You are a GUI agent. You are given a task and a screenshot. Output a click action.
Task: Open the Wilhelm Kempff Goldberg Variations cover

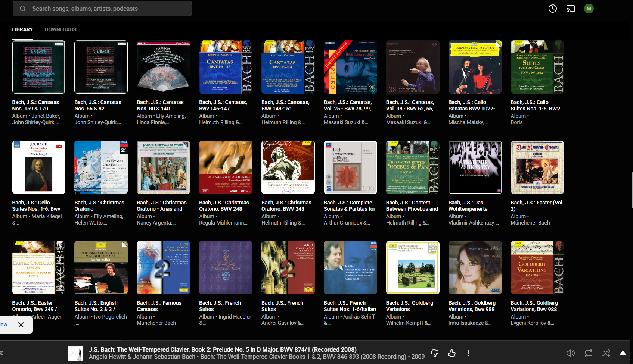click(x=413, y=267)
